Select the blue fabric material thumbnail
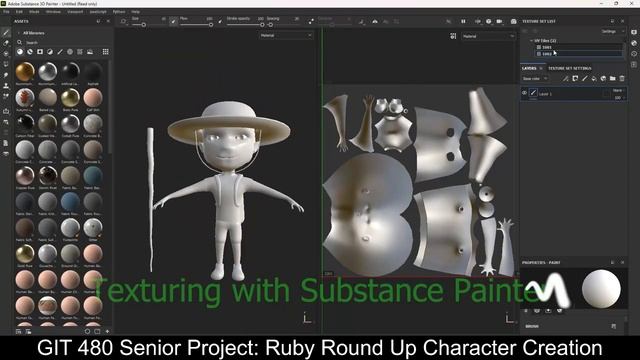Image resolution: width=640 pixels, height=360 pixels. click(70, 202)
